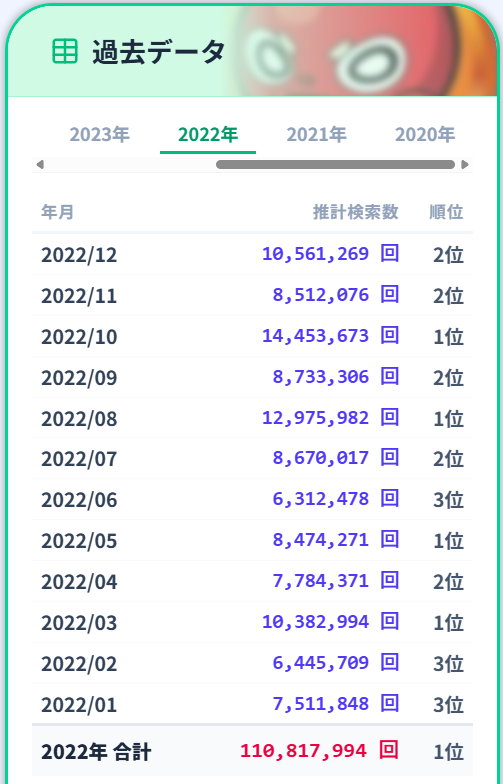The height and width of the screenshot is (784, 503).
Task: Show the 2020年 data tab
Action: click(424, 134)
